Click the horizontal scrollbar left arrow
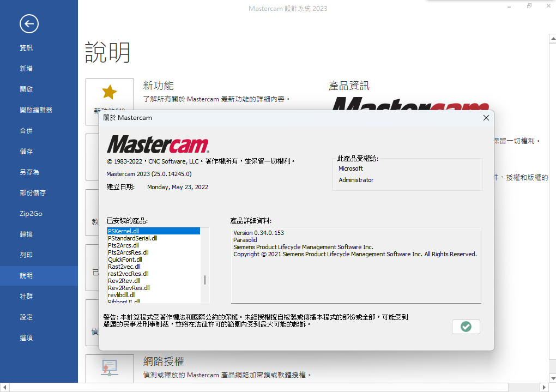This screenshot has height=392, width=556. 4,388
